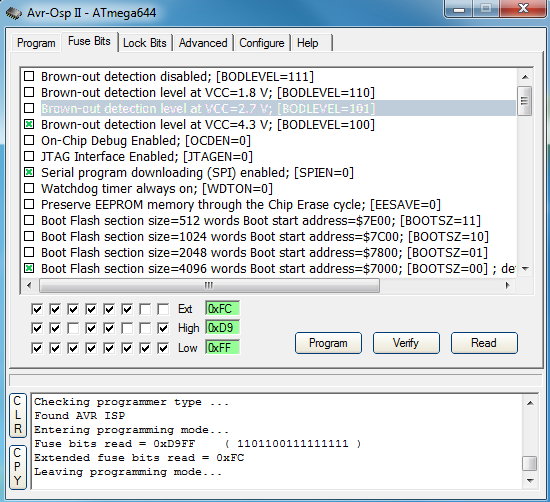Open the Lock Bits tab
The height and width of the screenshot is (502, 550).
[x=145, y=43]
